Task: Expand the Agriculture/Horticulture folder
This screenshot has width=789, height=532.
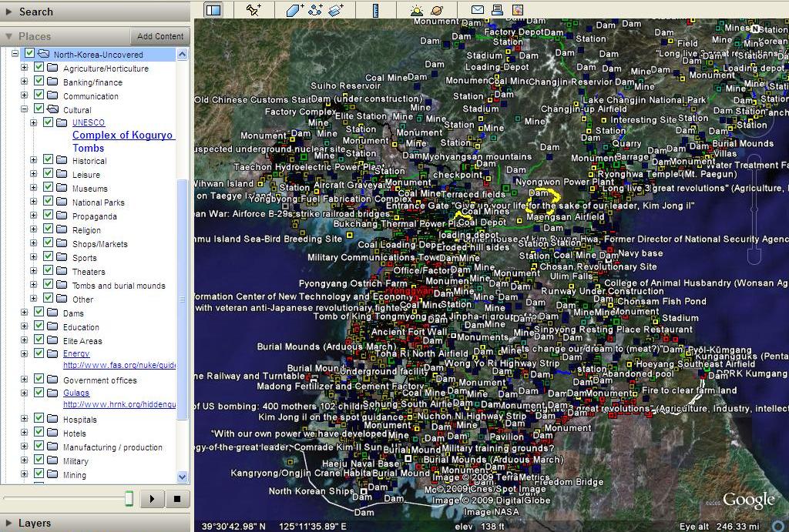Action: click(24, 69)
